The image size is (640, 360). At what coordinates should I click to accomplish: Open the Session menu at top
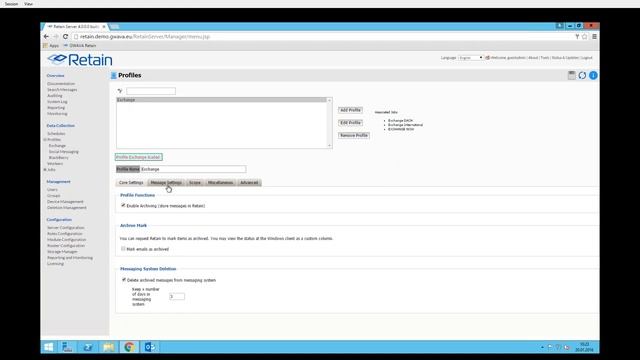pyautogui.click(x=11, y=4)
